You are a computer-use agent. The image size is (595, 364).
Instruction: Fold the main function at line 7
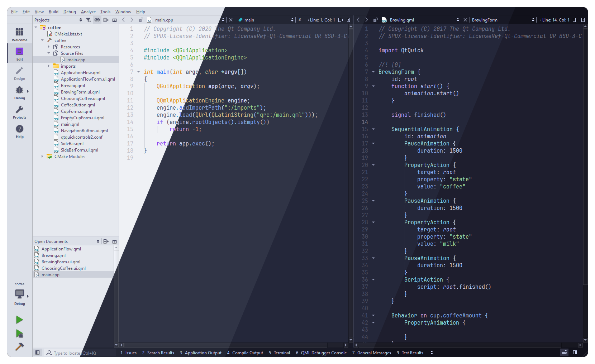[138, 72]
